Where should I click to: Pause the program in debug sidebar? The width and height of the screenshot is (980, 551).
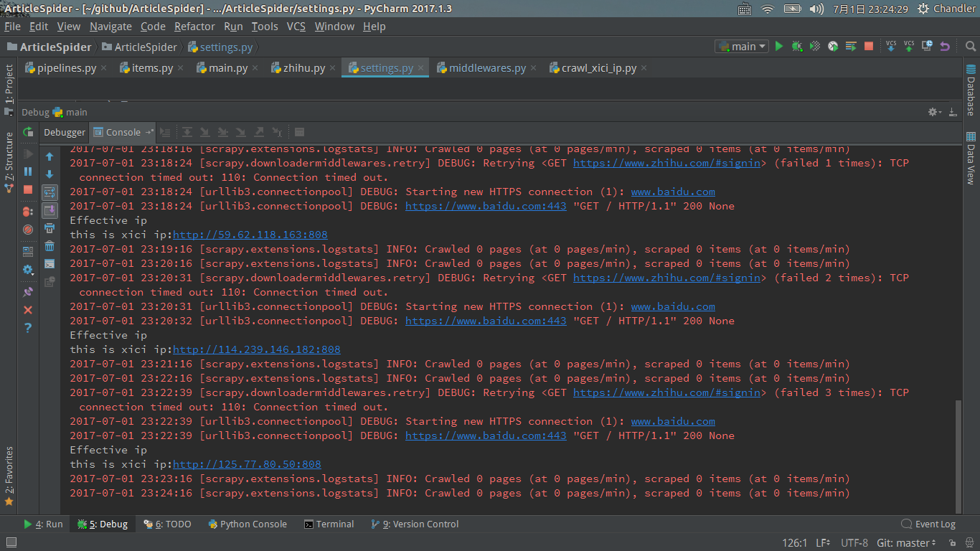(28, 171)
